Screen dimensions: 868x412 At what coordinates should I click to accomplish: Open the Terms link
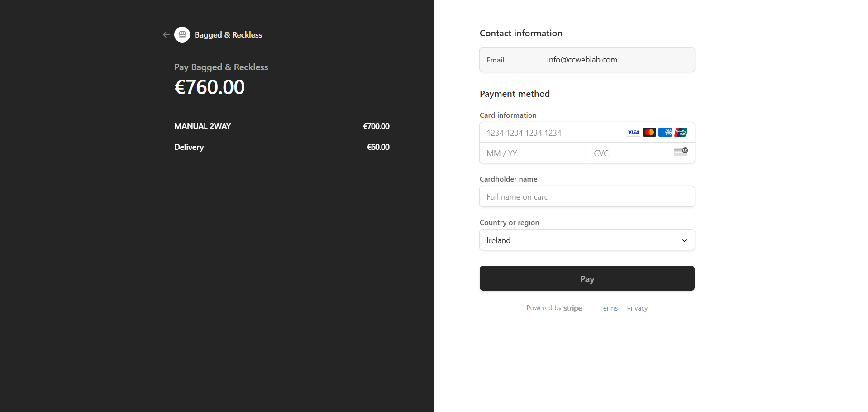pyautogui.click(x=608, y=308)
